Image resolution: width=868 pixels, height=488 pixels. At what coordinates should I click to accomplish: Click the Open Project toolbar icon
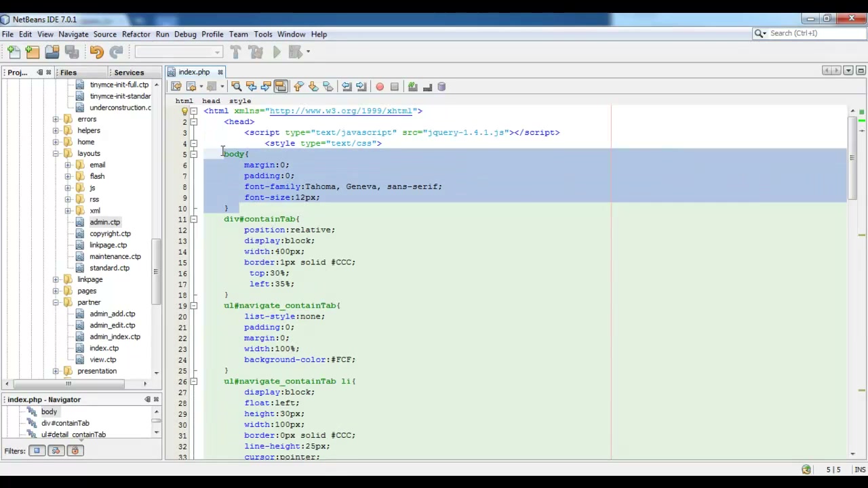coord(52,52)
